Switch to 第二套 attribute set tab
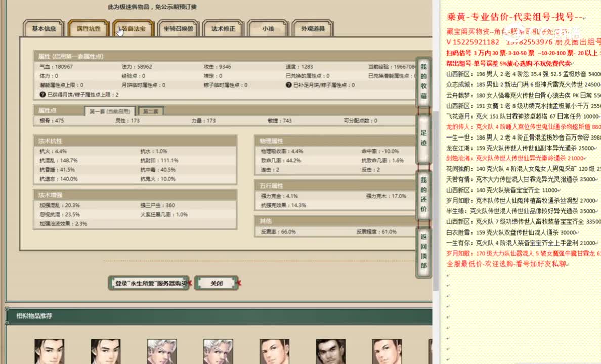The height and width of the screenshot is (364, 601). click(151, 111)
